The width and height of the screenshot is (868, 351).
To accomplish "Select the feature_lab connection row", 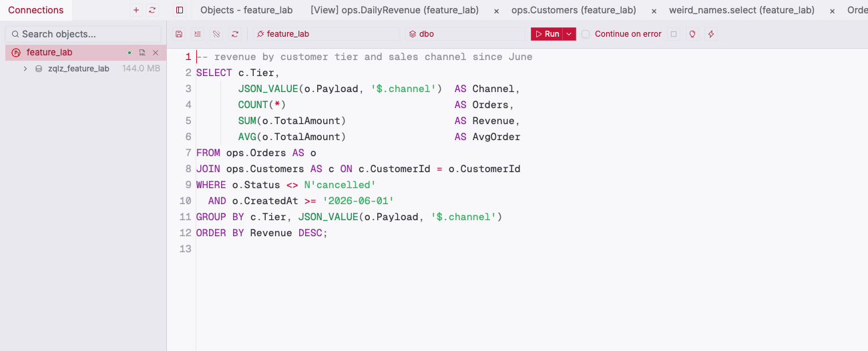I will 85,53.
